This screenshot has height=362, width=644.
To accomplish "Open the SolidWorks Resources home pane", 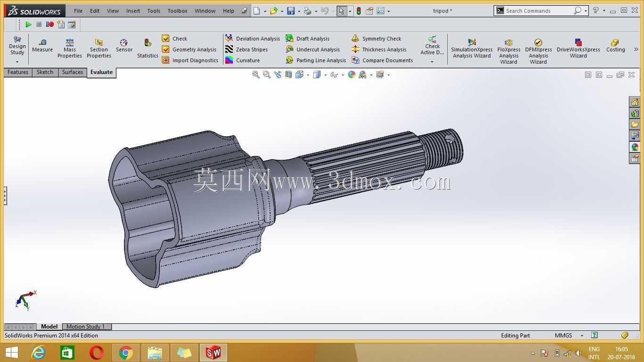I will pyautogui.click(x=635, y=102).
